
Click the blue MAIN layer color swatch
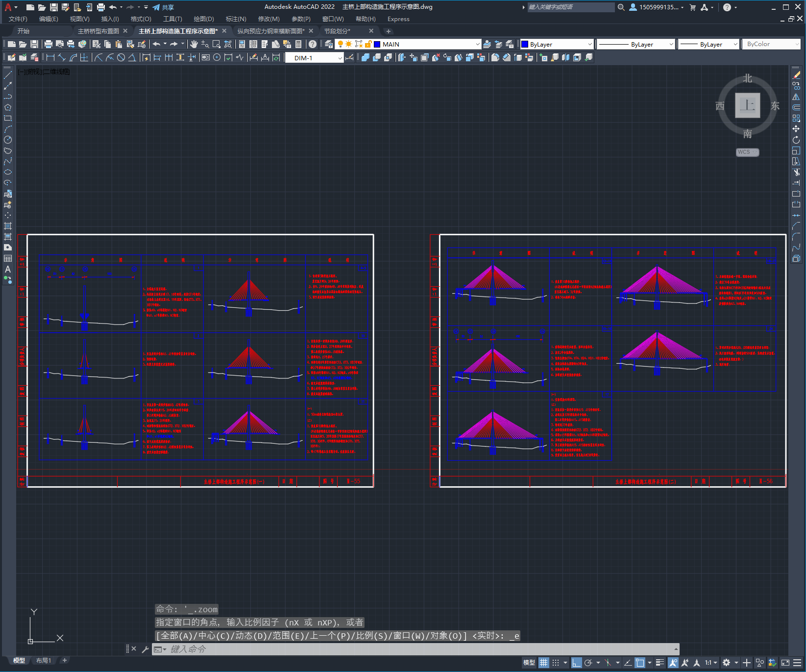[377, 44]
